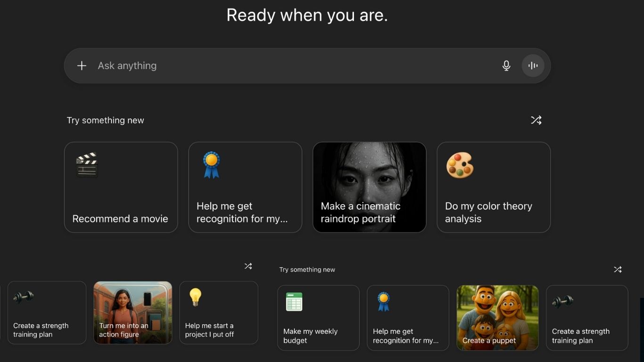
Task: Shuffle suggestions above the lightbulb project card
Action: coord(248,266)
